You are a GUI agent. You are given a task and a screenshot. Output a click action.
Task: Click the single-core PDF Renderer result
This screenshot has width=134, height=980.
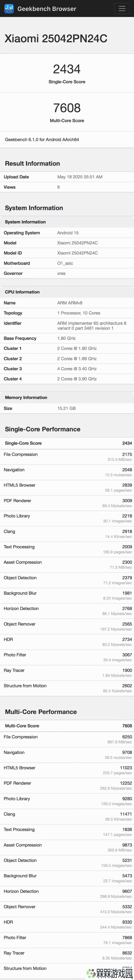[67, 503]
